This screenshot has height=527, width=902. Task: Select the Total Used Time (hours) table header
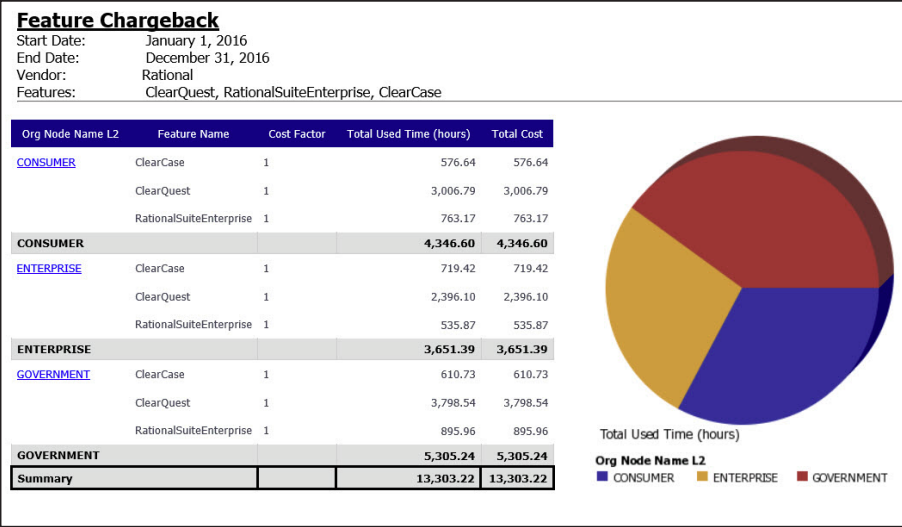point(408,134)
